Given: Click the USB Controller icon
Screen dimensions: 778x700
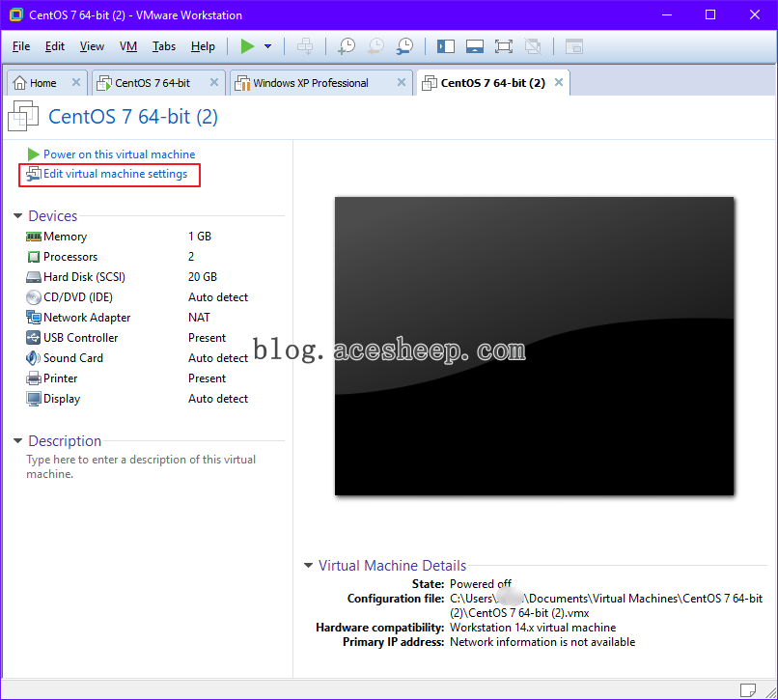Looking at the screenshot, I should [33, 338].
